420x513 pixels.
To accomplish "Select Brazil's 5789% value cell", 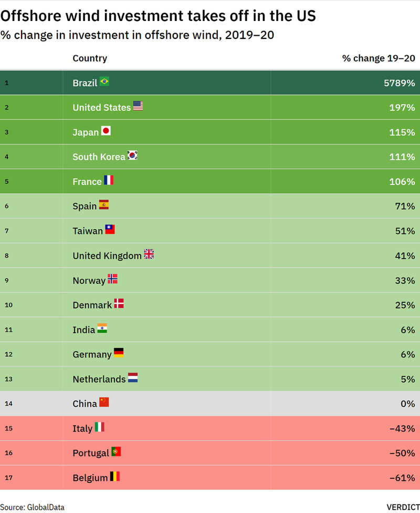I will click(x=399, y=83).
